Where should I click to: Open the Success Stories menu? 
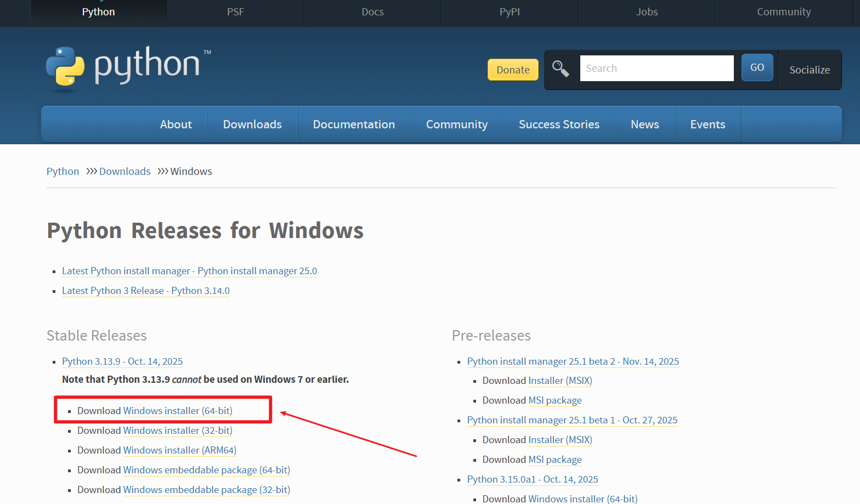tap(559, 124)
